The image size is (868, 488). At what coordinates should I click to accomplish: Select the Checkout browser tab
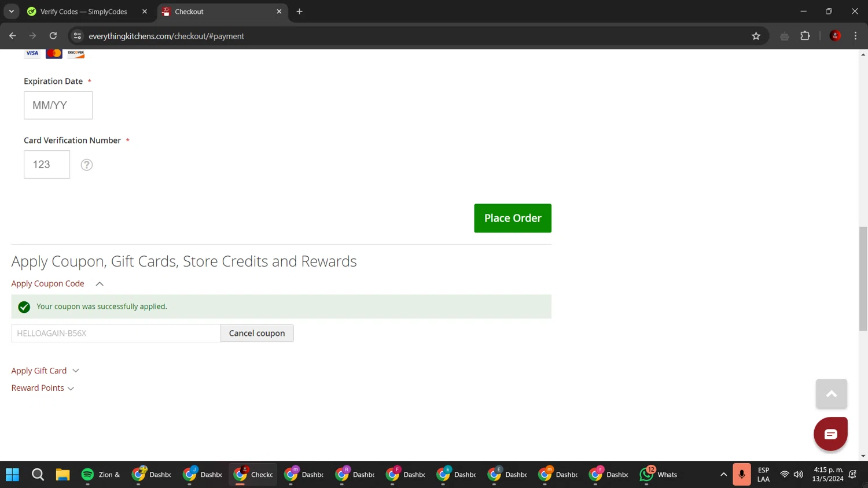click(x=223, y=12)
